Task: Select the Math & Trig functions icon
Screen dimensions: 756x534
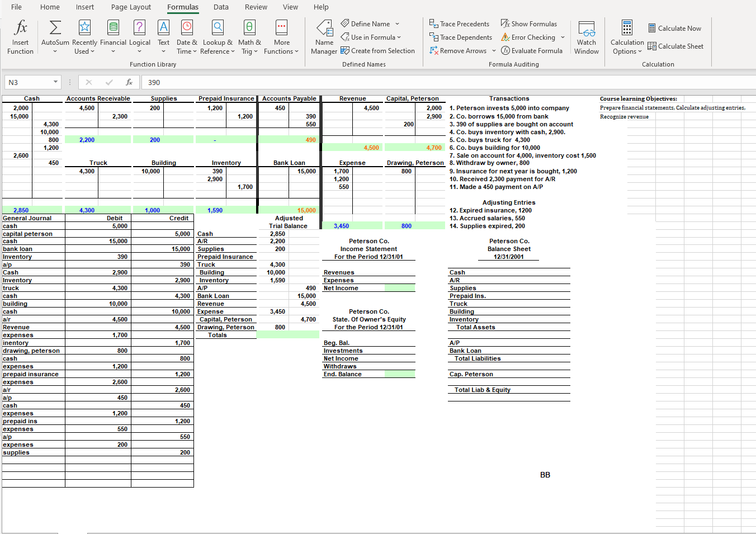Action: pos(249,37)
